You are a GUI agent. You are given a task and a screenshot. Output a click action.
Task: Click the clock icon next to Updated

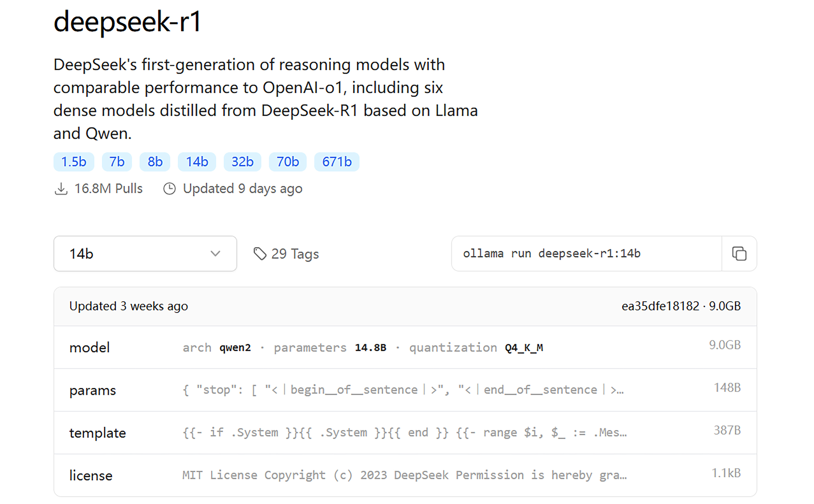coord(169,189)
